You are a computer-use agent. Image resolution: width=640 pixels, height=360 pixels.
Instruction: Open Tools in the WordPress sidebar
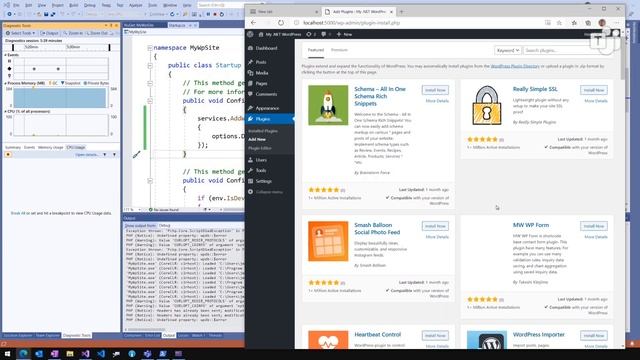pyautogui.click(x=261, y=170)
